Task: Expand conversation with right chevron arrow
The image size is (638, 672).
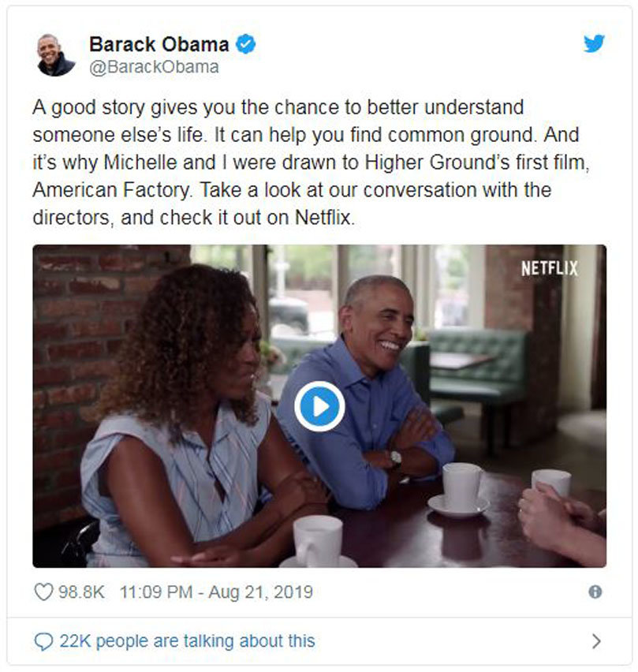Action: click(x=596, y=641)
